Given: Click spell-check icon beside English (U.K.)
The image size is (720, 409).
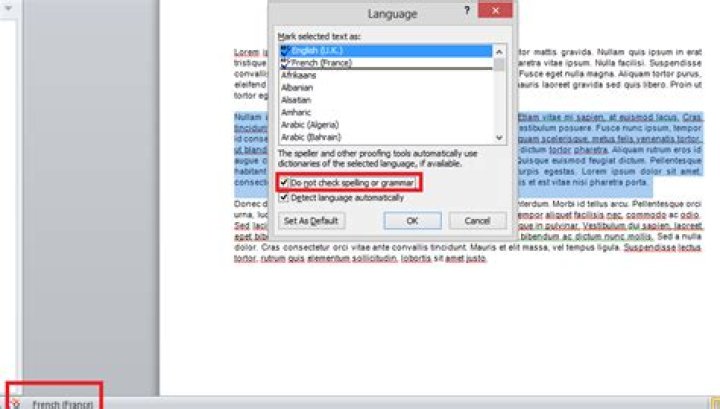Looking at the screenshot, I should 285,50.
